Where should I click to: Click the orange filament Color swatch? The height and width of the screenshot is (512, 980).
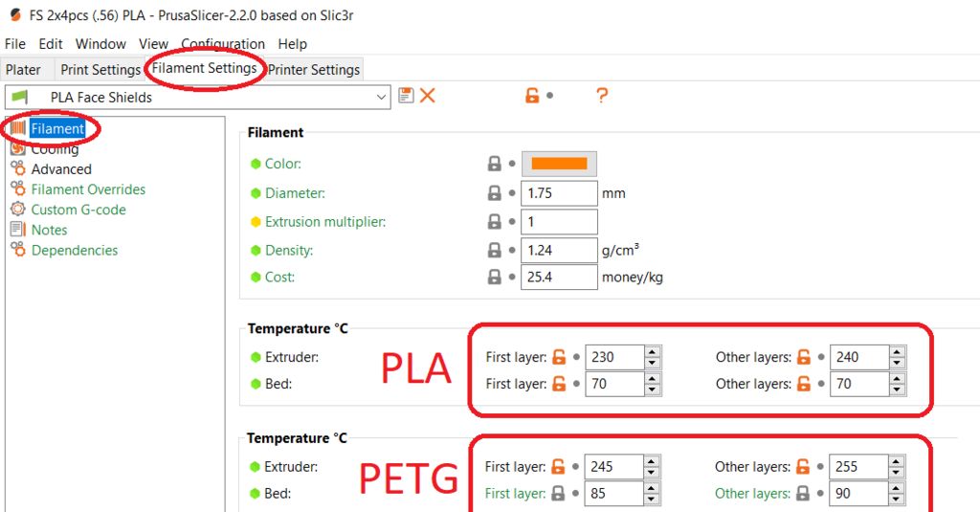559,164
